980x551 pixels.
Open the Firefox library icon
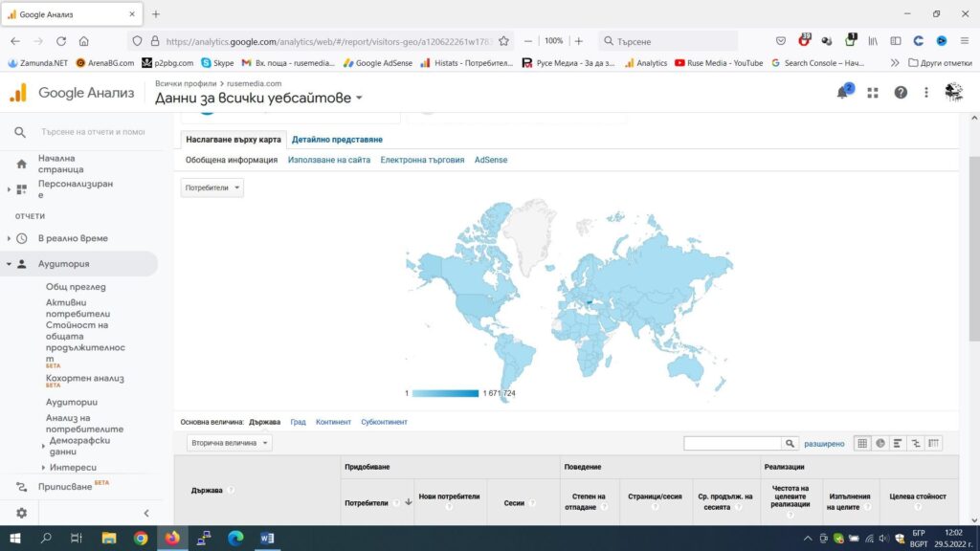point(873,41)
